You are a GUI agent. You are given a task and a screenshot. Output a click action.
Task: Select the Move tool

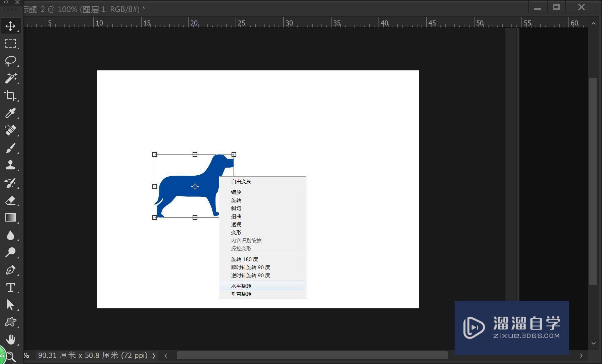(11, 26)
